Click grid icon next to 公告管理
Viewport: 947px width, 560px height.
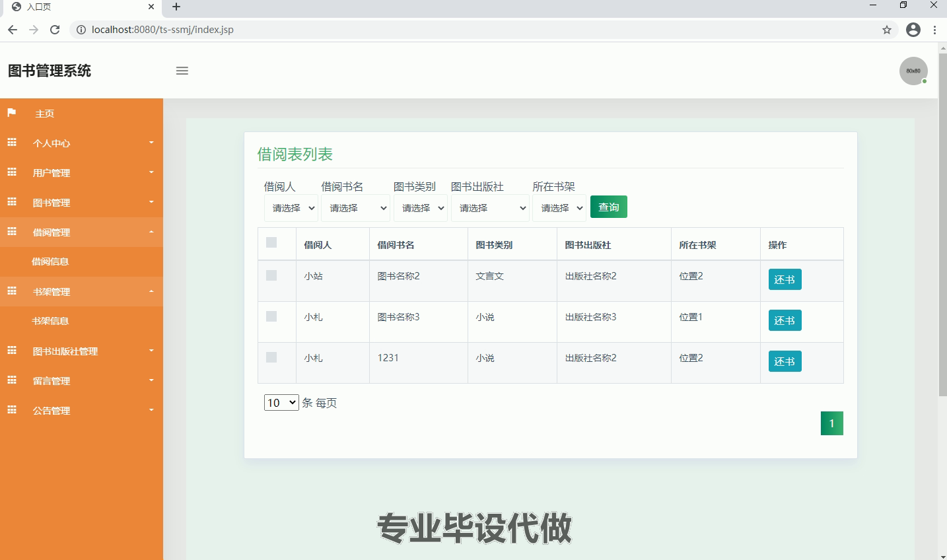point(12,410)
